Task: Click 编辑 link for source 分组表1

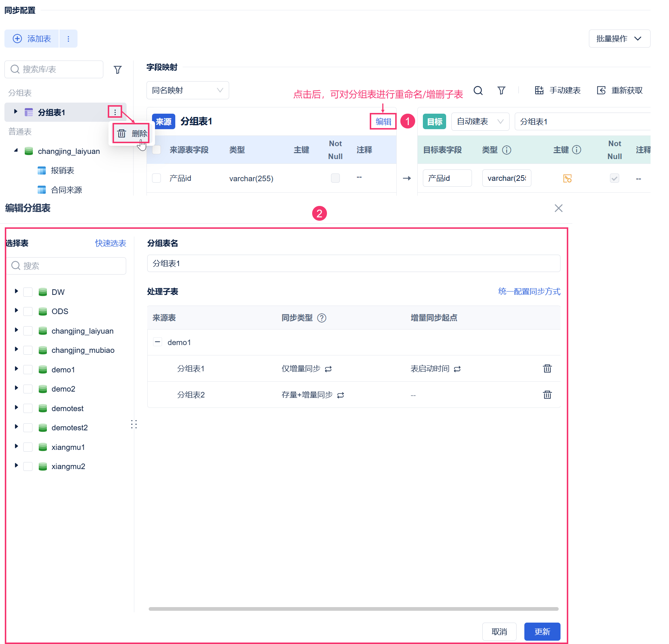Action: 383,121
